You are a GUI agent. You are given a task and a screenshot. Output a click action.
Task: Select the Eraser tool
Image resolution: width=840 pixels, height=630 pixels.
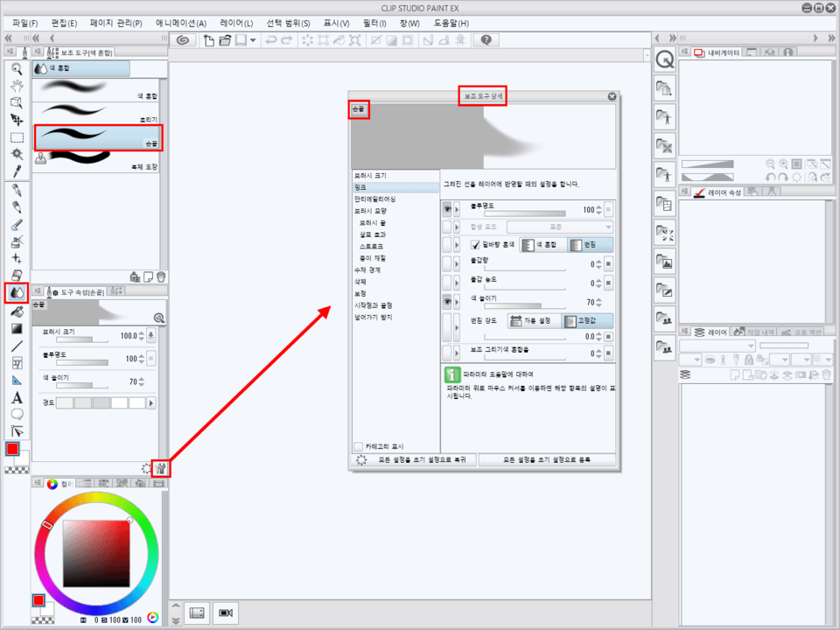click(x=16, y=275)
